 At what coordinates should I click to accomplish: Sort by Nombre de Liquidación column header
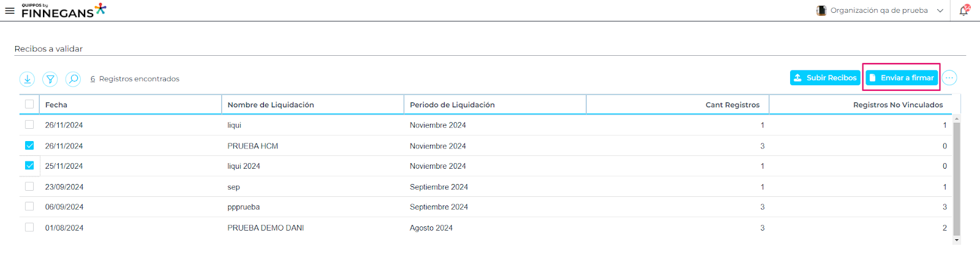(271, 105)
